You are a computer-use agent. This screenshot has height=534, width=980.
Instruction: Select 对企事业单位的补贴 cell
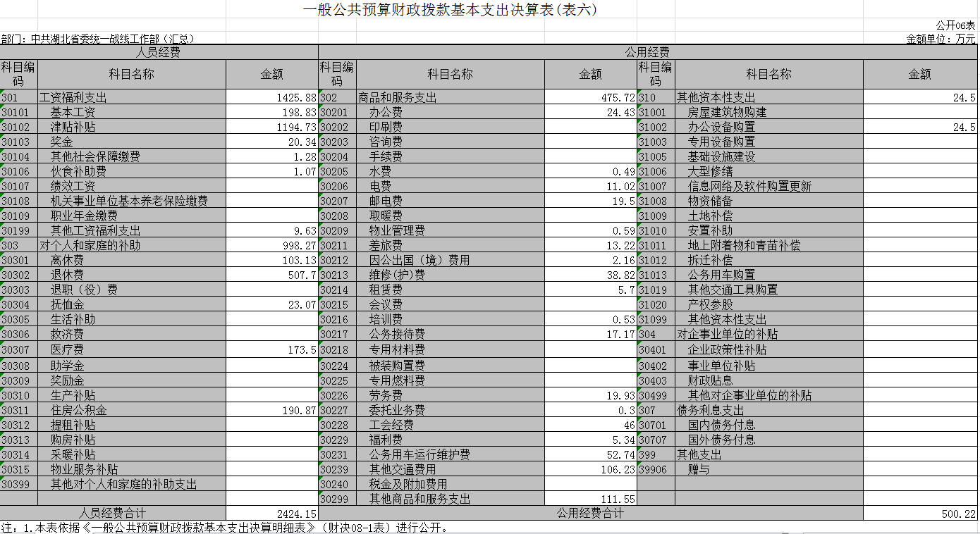[769, 334]
